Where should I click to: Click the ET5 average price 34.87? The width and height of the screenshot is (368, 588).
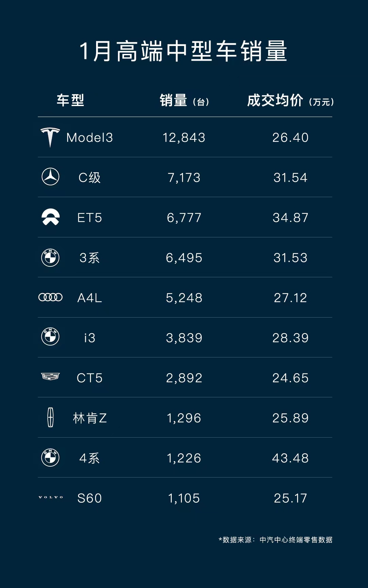tap(290, 218)
